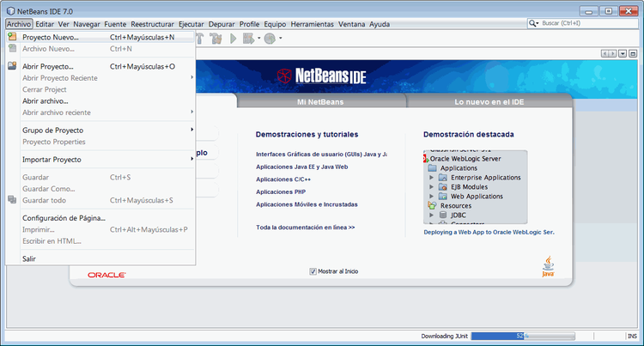Open Deploying a Web App to Oracle WebLogic link
644x346 pixels.
(x=489, y=233)
